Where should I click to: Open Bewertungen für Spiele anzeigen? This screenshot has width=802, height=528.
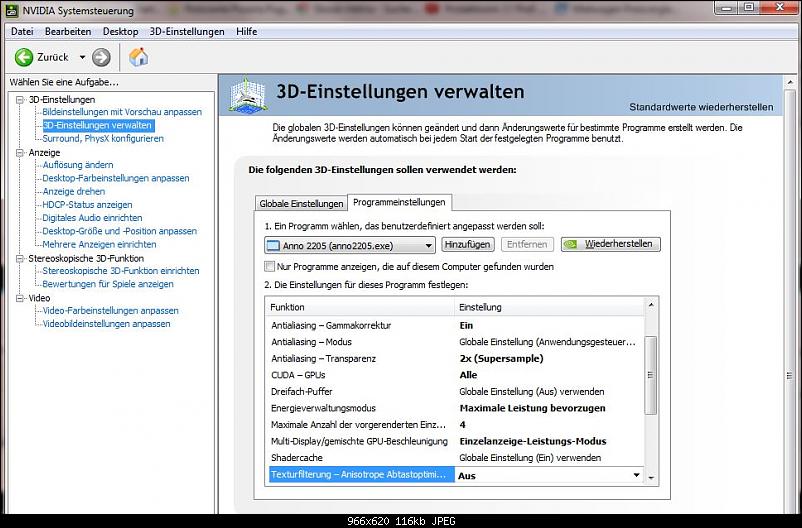107,284
